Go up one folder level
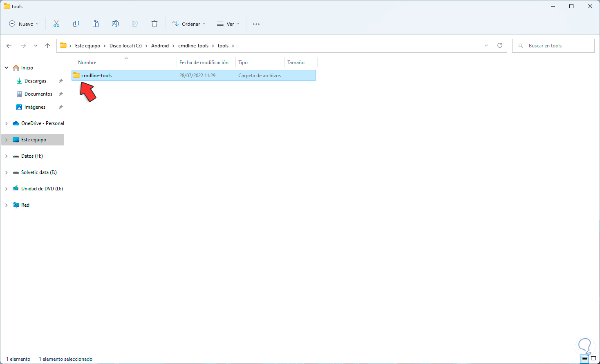The width and height of the screenshot is (600, 364). (48, 46)
